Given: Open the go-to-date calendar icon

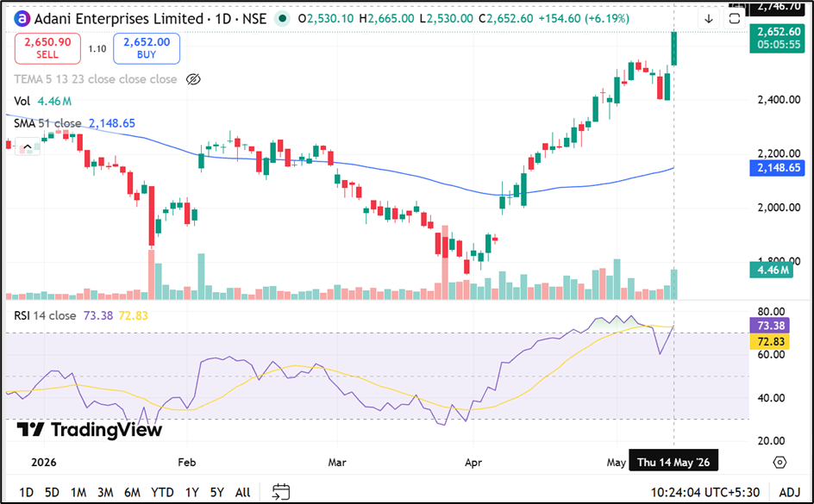Looking at the screenshot, I should (x=281, y=492).
